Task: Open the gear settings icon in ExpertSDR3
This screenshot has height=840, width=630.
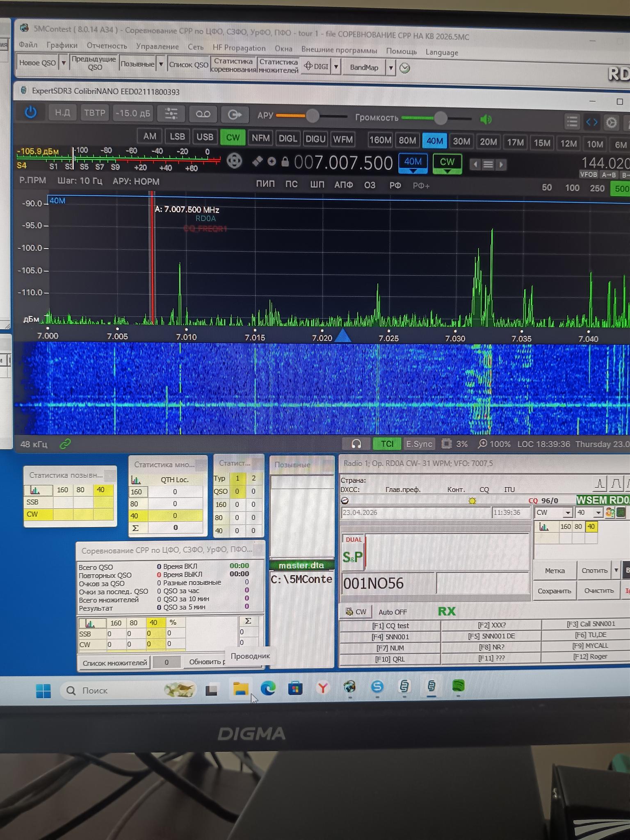Action: (611, 123)
